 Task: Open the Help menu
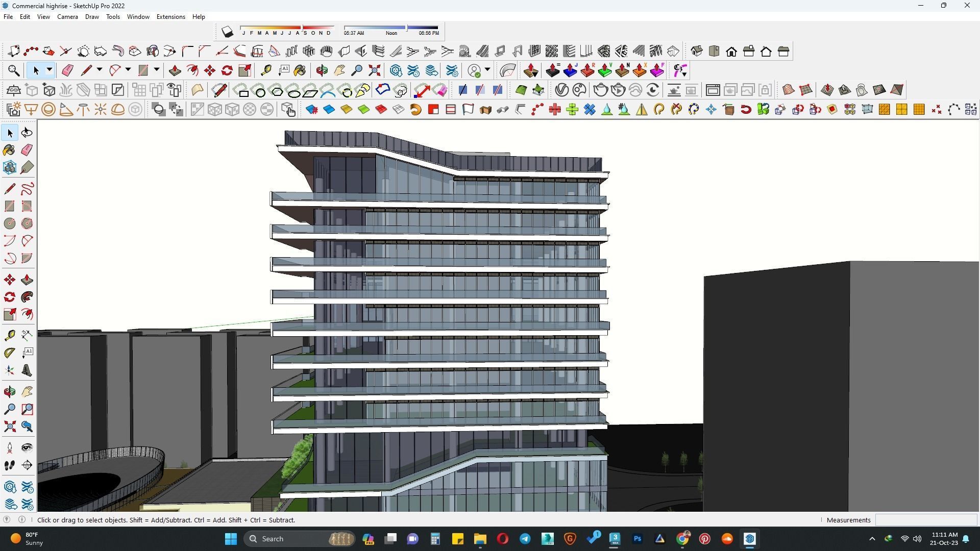click(x=199, y=17)
